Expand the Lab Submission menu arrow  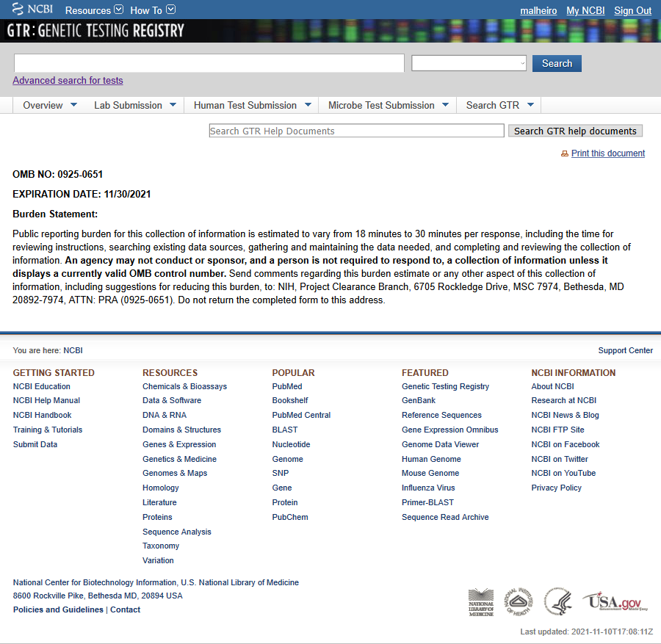[x=173, y=105]
